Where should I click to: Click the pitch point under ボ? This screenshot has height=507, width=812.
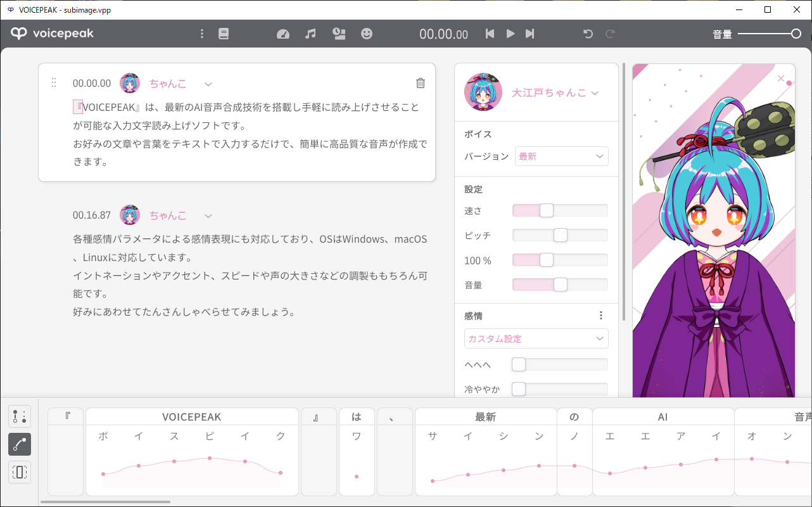103,473
